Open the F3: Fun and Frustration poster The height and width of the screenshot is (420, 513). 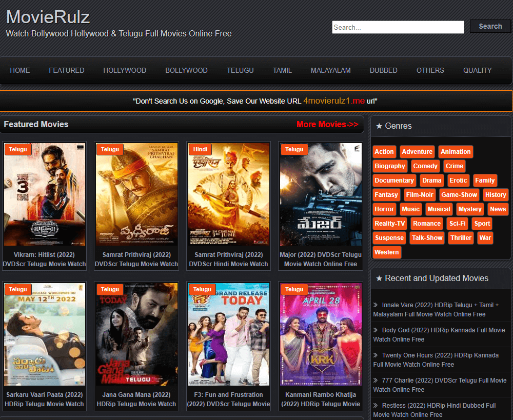pos(229,334)
